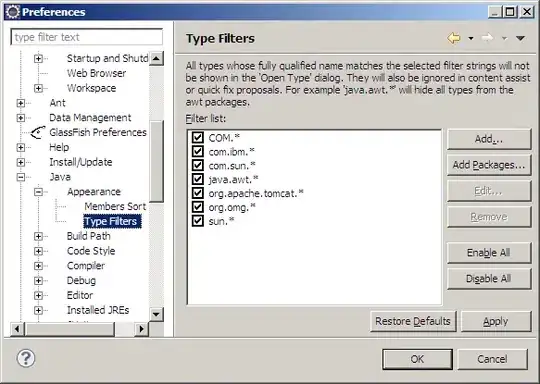This screenshot has width=540, height=384.
Task: Expand the Debug tree node
Action: coord(38,281)
